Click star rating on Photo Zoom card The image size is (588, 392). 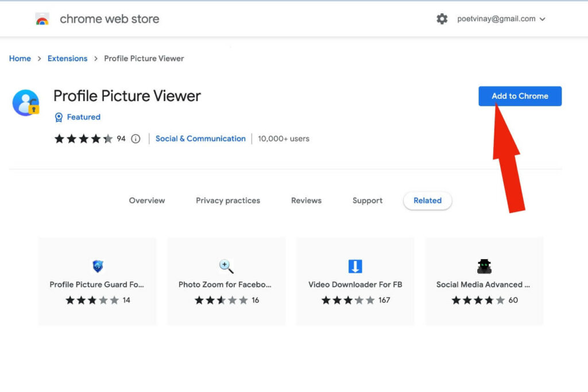click(221, 300)
